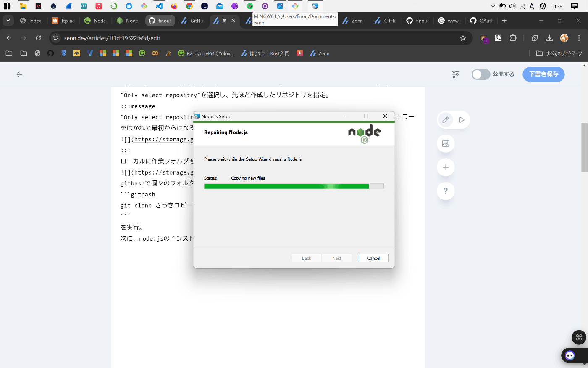
Task: Open site information icon in address bar
Action: (56, 38)
